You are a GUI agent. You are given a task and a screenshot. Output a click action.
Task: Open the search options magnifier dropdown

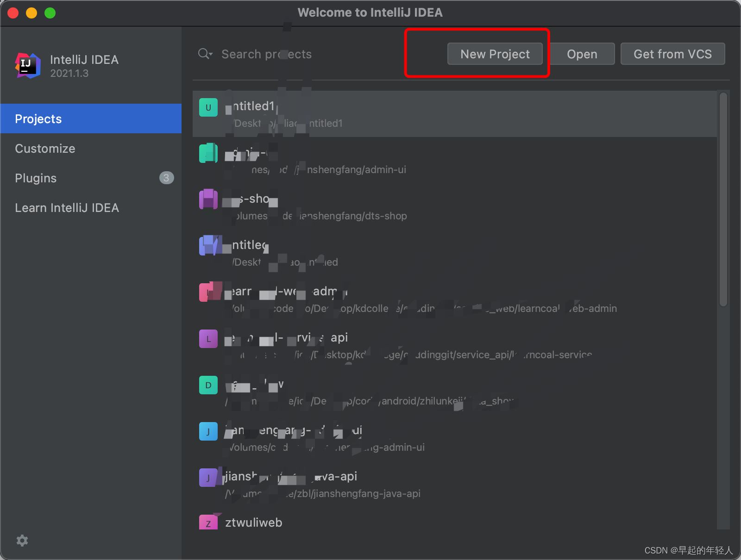tap(205, 54)
